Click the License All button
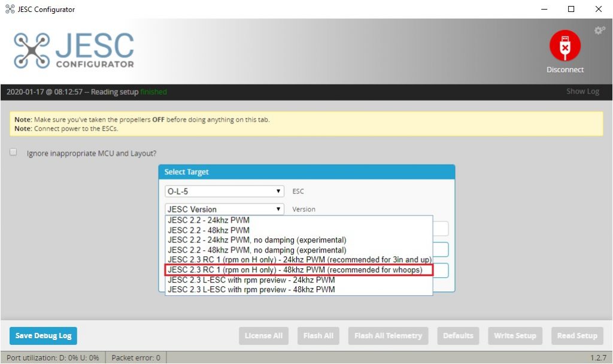 (263, 336)
